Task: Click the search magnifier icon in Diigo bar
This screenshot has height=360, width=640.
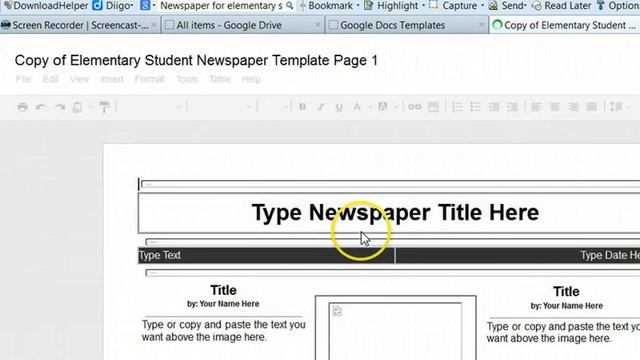Action: pyautogui.click(x=289, y=6)
